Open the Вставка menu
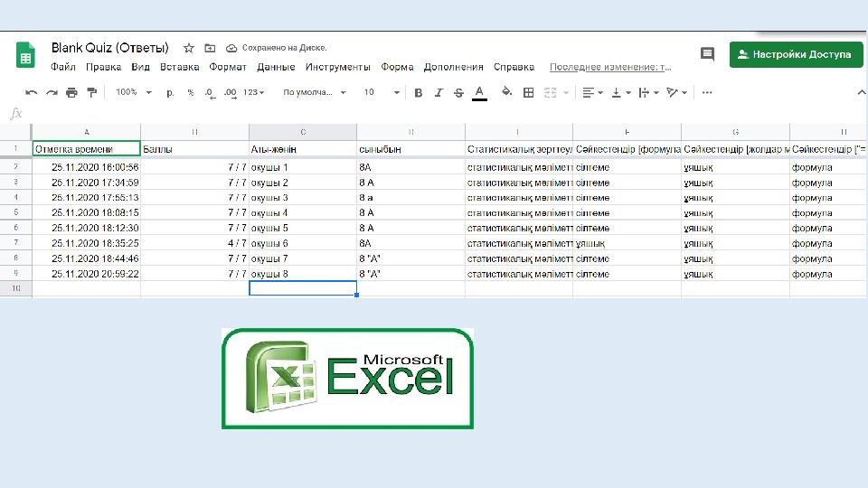This screenshot has height=488, width=868. point(179,67)
